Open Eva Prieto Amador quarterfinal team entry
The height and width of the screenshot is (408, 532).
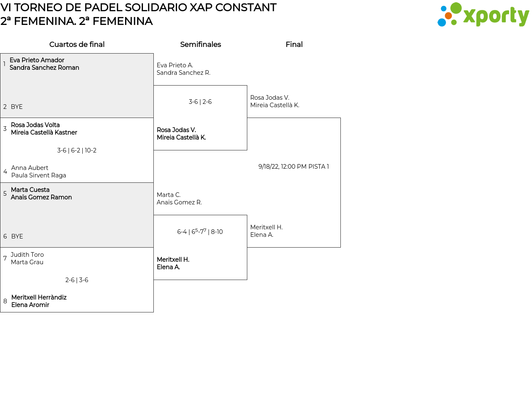point(44,64)
